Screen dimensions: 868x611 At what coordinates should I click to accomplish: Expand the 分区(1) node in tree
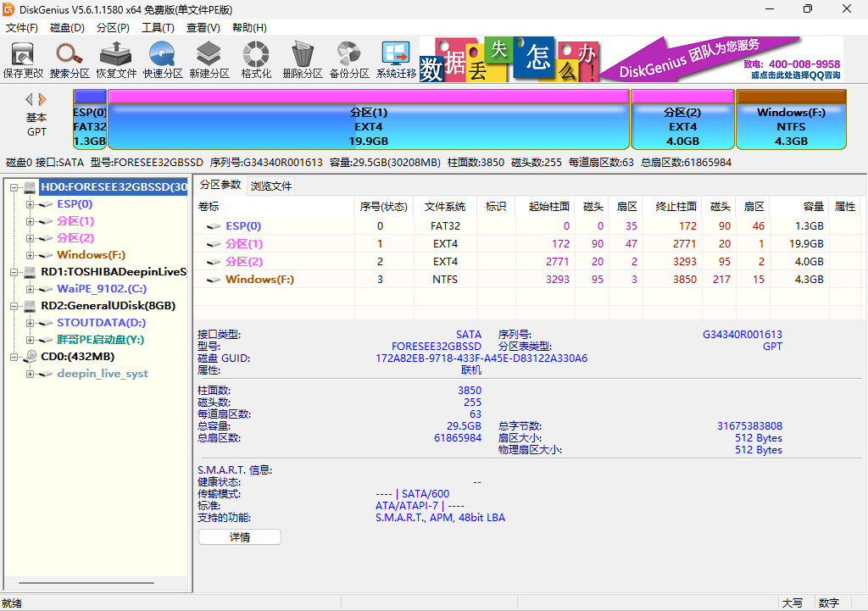(30, 221)
